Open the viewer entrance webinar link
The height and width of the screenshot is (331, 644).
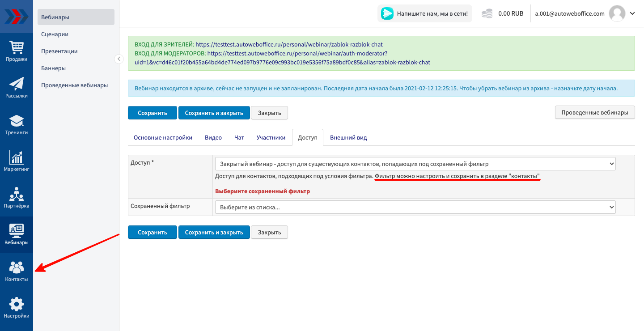tap(289, 45)
